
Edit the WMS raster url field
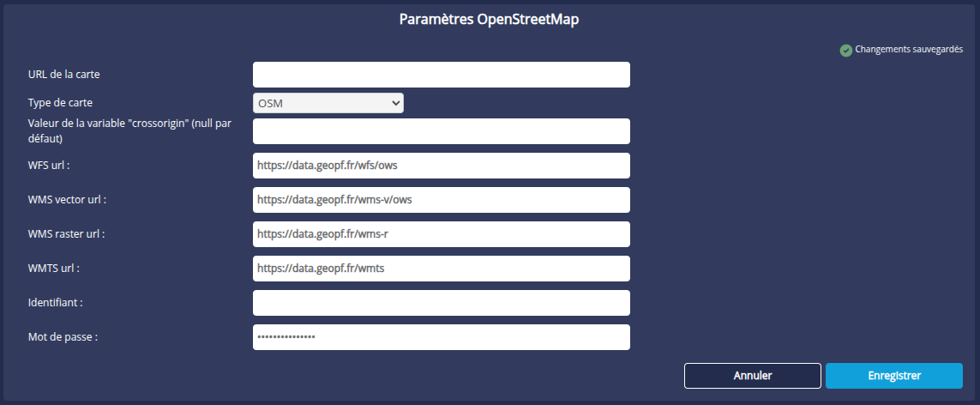442,234
